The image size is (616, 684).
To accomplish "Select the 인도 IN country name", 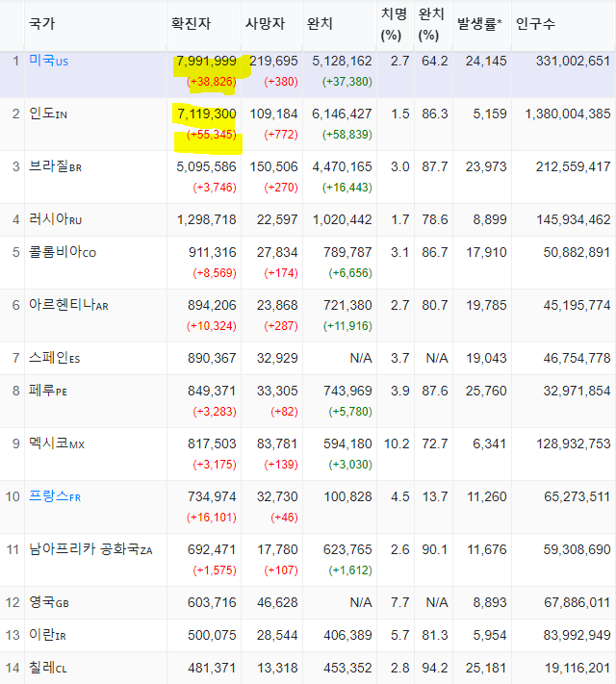I will (x=48, y=114).
